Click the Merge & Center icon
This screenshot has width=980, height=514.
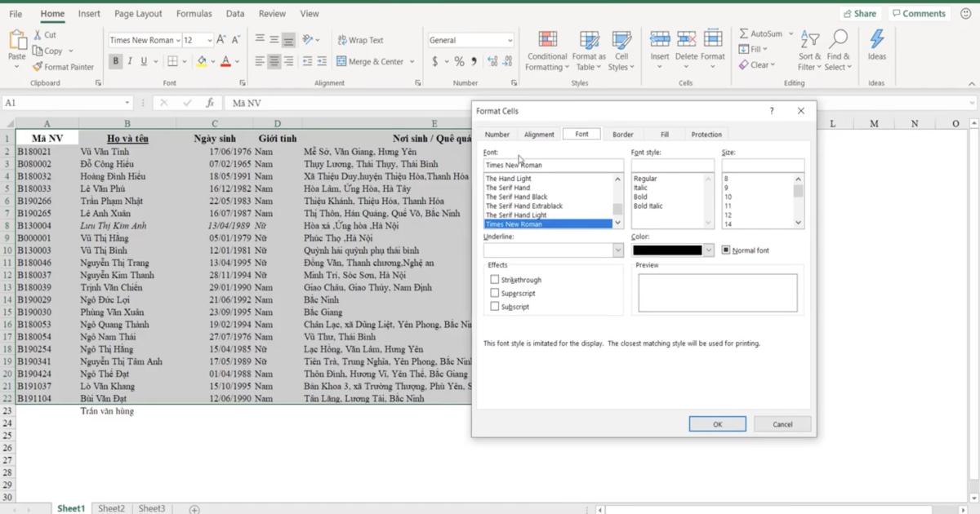click(x=342, y=61)
